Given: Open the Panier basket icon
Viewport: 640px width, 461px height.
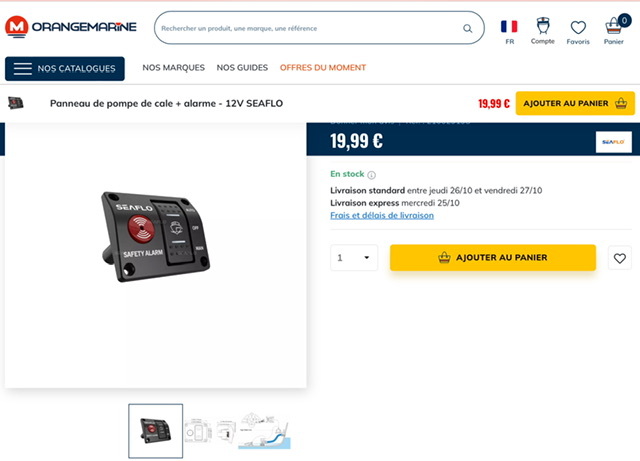Looking at the screenshot, I should click(x=614, y=26).
